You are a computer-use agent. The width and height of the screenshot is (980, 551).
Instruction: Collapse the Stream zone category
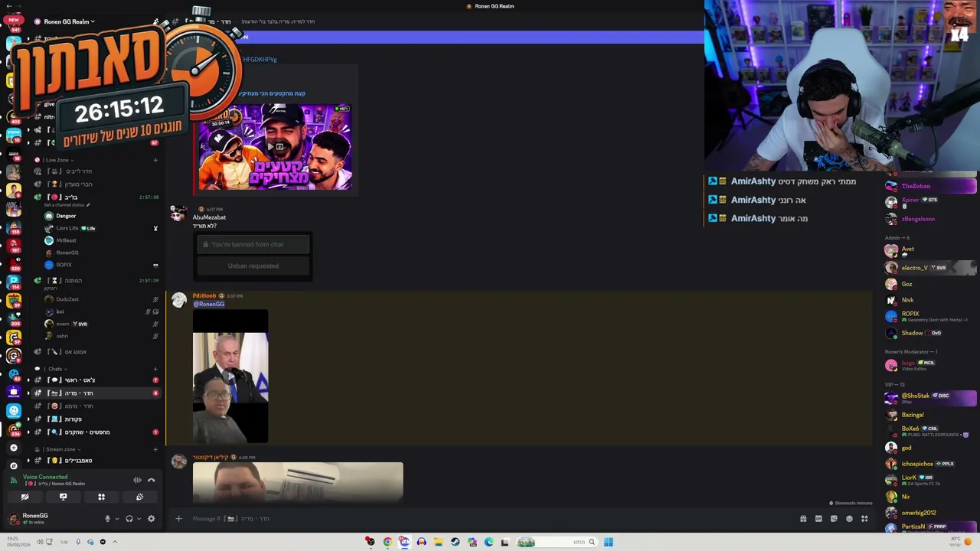click(x=58, y=449)
